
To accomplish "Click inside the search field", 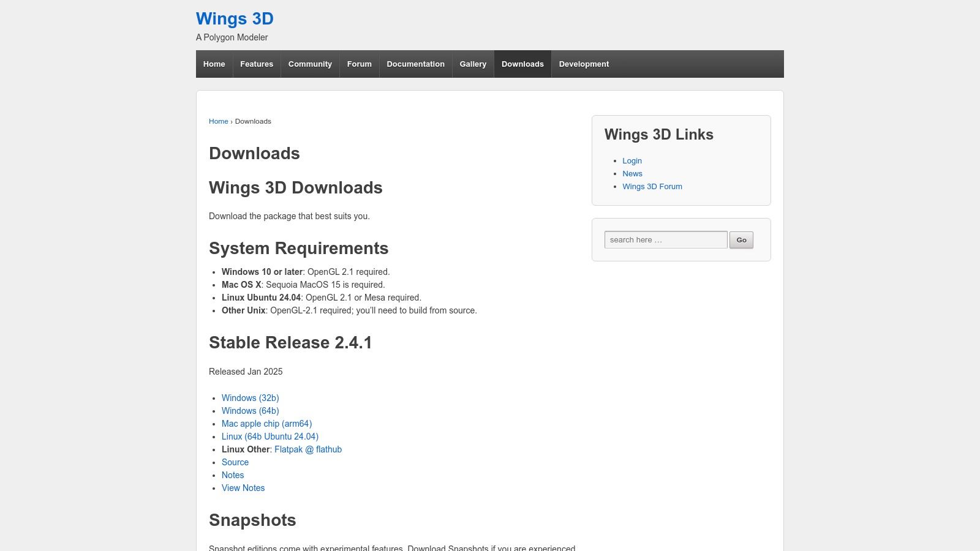I will [x=666, y=239].
